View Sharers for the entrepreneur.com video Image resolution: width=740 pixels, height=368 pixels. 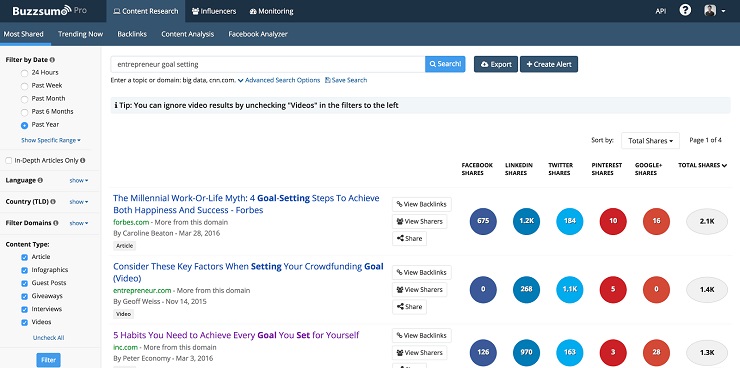click(420, 289)
